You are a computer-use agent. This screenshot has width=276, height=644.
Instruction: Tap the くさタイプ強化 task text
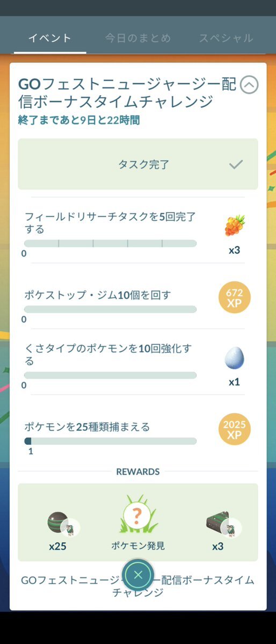(x=108, y=355)
